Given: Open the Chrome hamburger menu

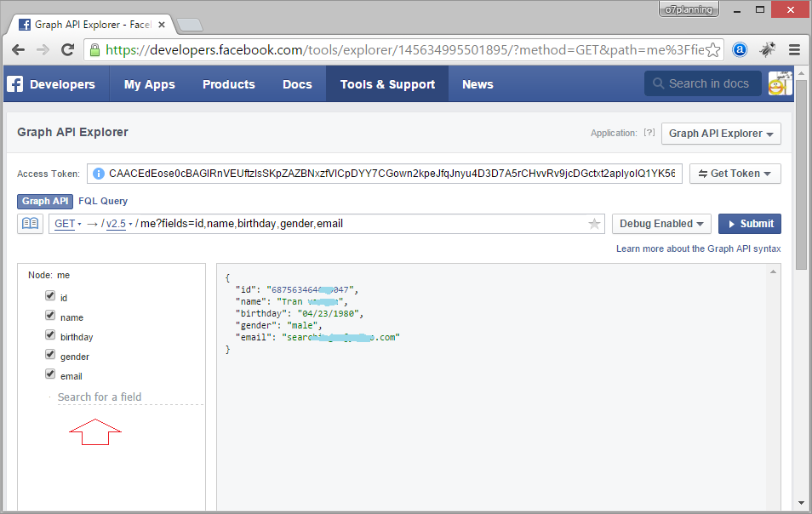Looking at the screenshot, I should pos(794,49).
